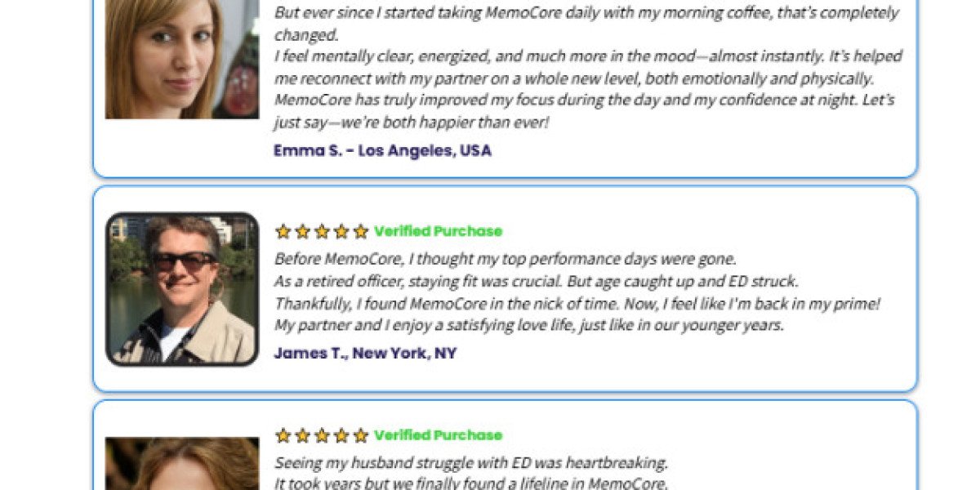Click fifth star in bottom review rating
The height and width of the screenshot is (490, 980).
(360, 435)
